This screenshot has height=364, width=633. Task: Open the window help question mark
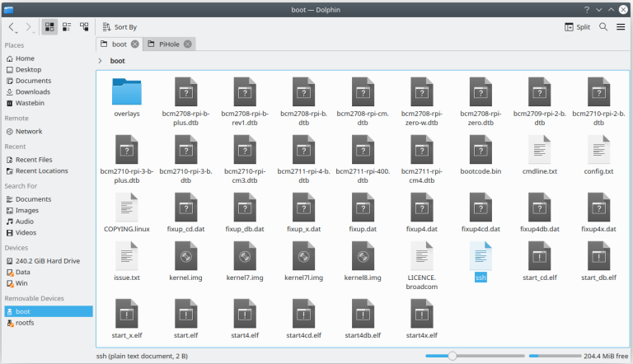(587, 10)
